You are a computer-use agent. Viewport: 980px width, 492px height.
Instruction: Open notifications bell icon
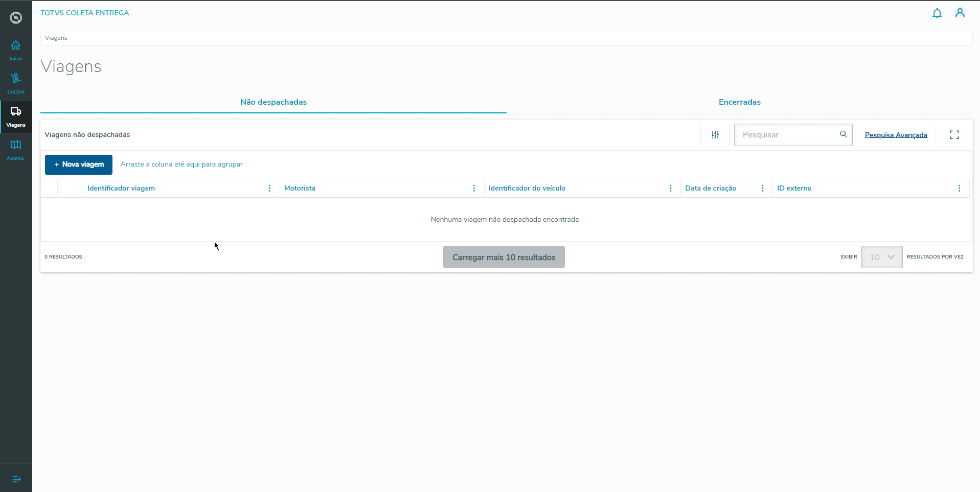(x=937, y=13)
